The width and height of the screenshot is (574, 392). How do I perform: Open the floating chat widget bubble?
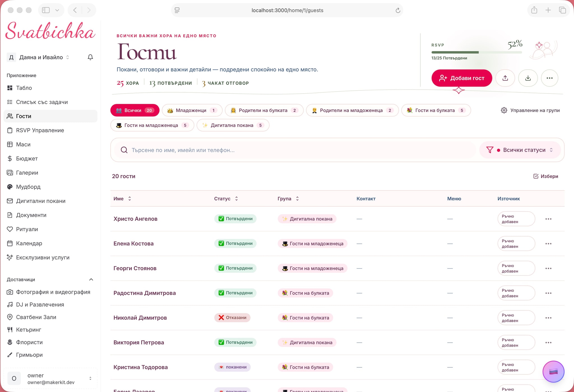553,372
